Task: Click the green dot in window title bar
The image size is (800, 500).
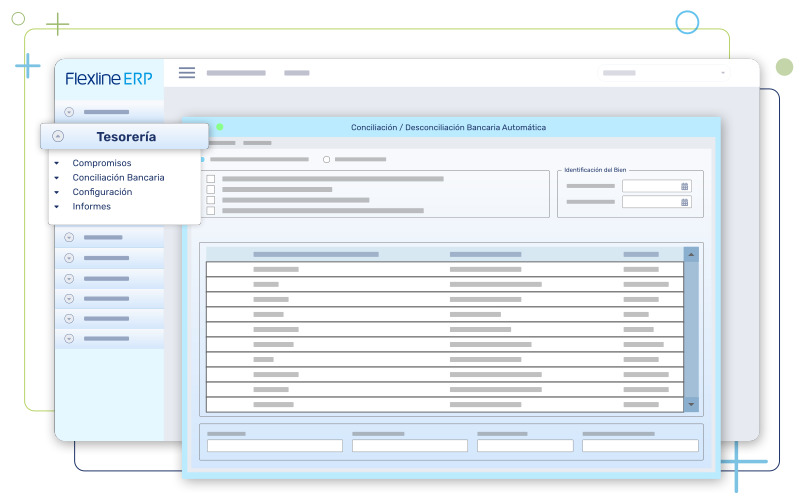Action: pos(219,127)
